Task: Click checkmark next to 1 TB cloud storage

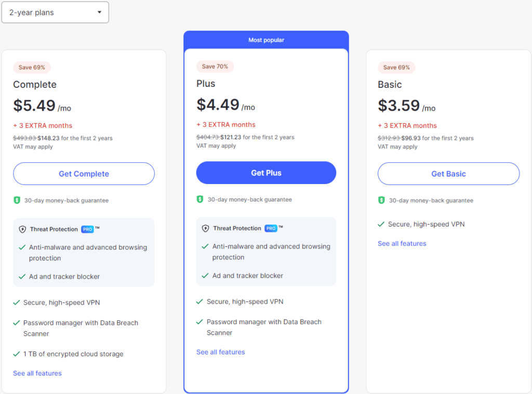Action: coord(16,354)
